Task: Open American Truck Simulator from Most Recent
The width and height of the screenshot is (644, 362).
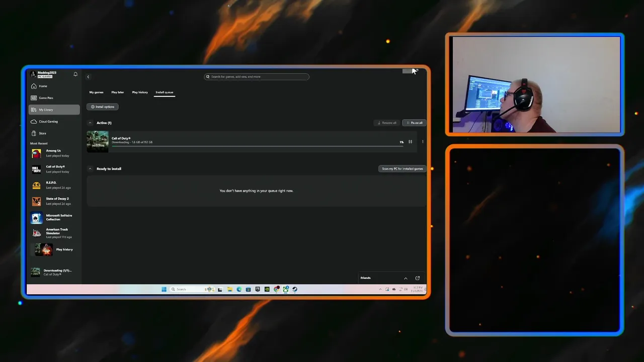Action: (x=54, y=233)
